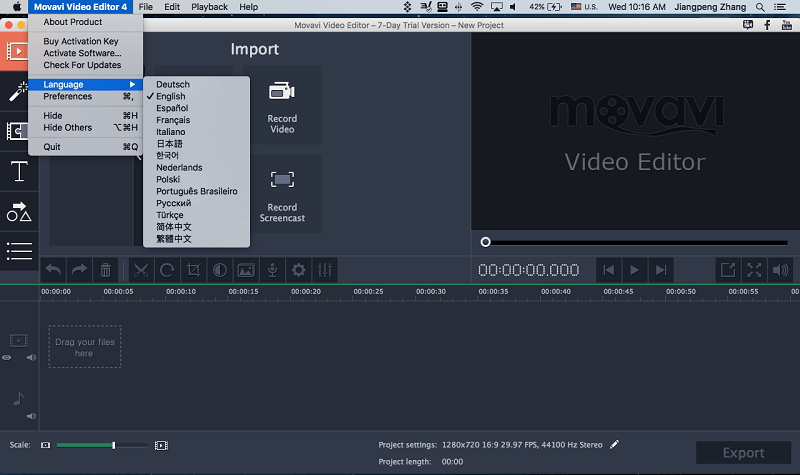This screenshot has height=475, width=800.
Task: Enter fullscreen preview mode
Action: [x=754, y=270]
